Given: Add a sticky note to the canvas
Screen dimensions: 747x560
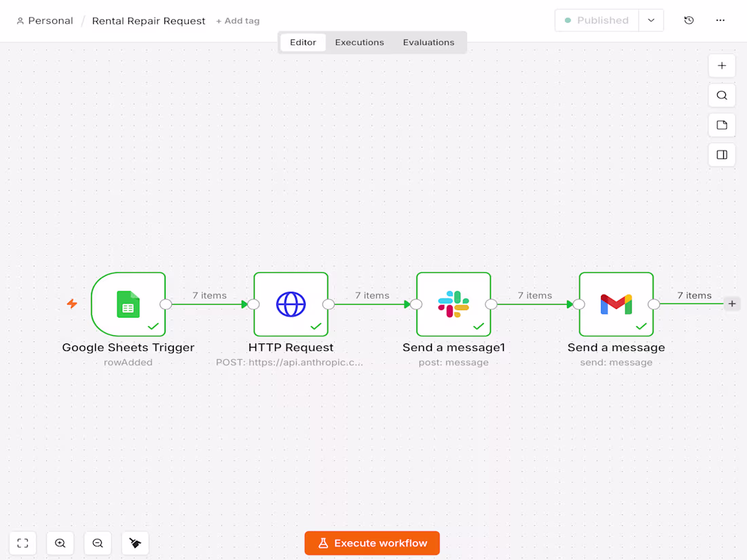Looking at the screenshot, I should 722,125.
